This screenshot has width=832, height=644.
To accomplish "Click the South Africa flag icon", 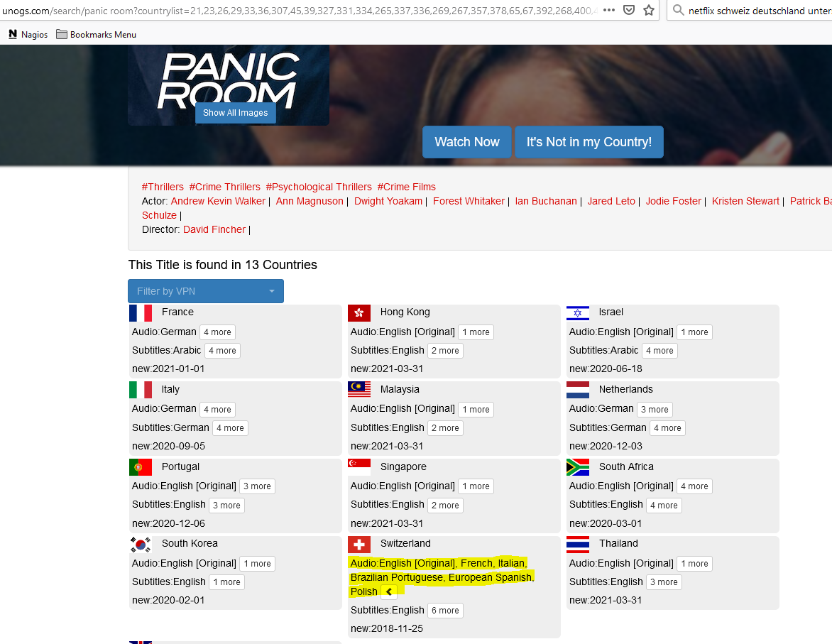I will point(578,467).
